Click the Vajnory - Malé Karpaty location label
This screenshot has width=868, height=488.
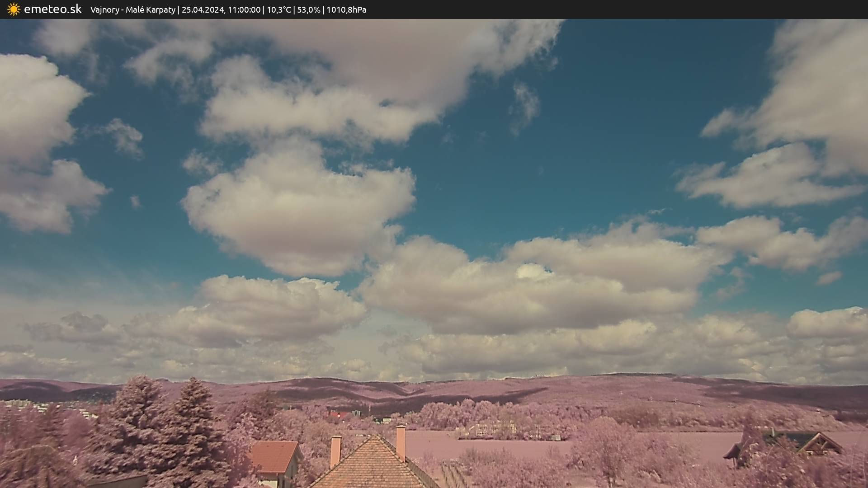pos(132,10)
